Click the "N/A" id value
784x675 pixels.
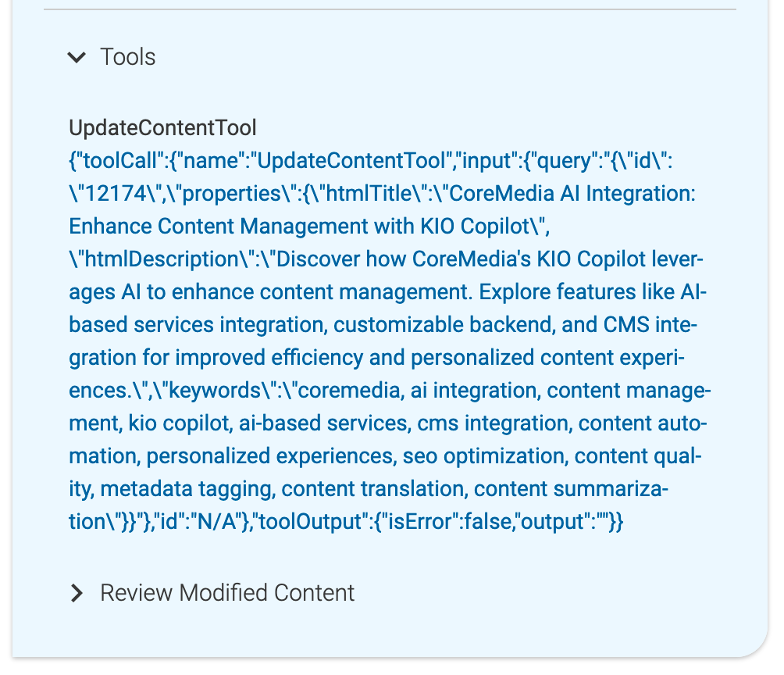(x=220, y=522)
